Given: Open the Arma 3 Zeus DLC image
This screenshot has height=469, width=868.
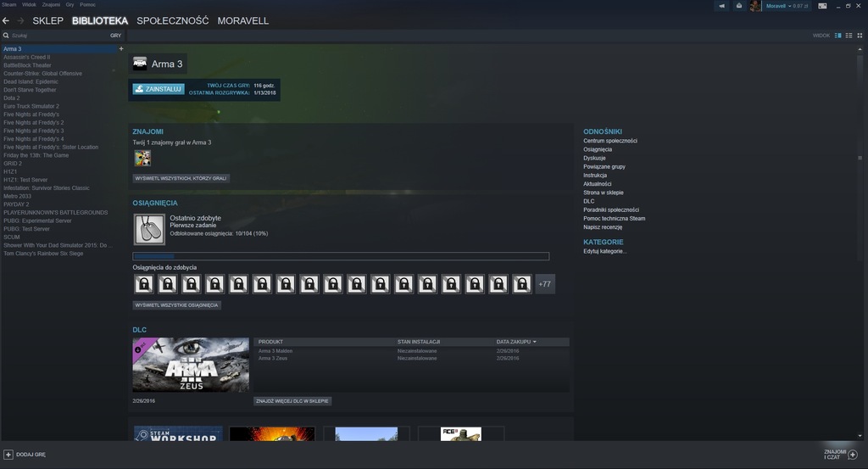Looking at the screenshot, I should point(191,365).
